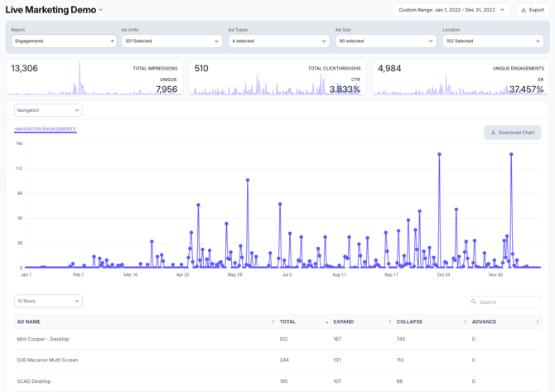Image resolution: width=555 pixels, height=392 pixels.
Task: Click the sort arrow icon on TOTAL
Action: click(326, 322)
